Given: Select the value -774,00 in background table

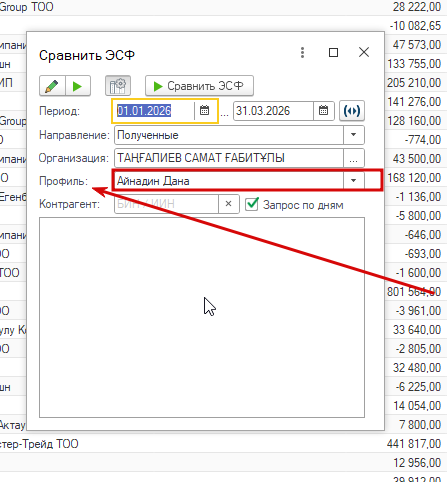Looking at the screenshot, I should (x=423, y=140).
